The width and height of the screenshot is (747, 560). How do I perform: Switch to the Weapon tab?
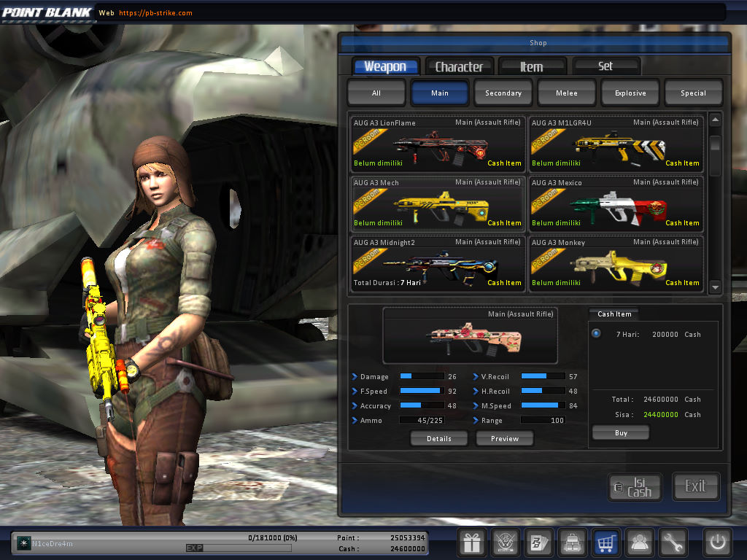click(x=385, y=66)
